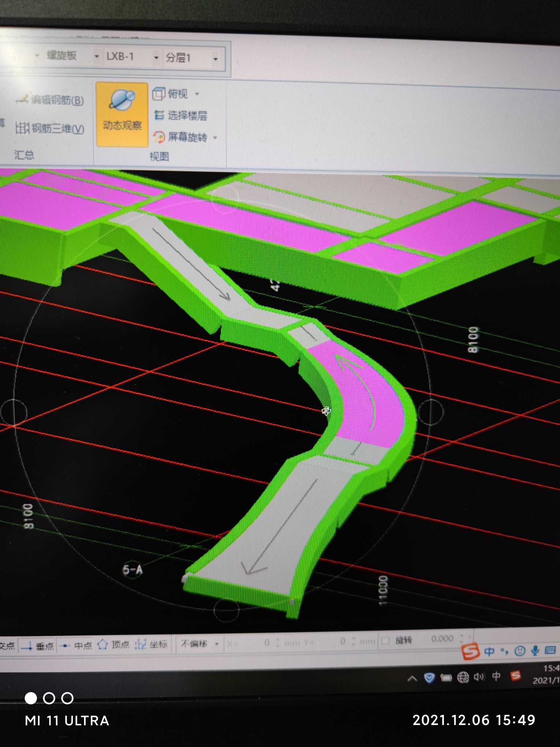Click the taskbar clock
This screenshot has width=560, height=747.
[546, 674]
